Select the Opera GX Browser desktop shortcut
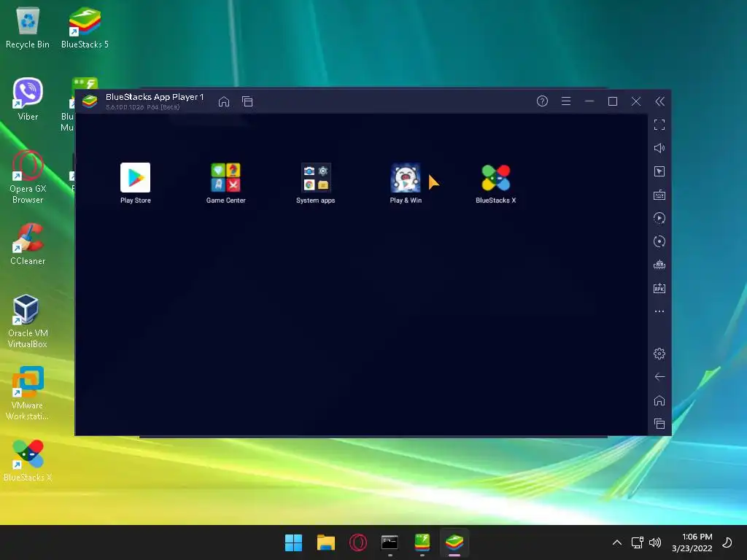This screenshot has width=747, height=560. pos(28,176)
